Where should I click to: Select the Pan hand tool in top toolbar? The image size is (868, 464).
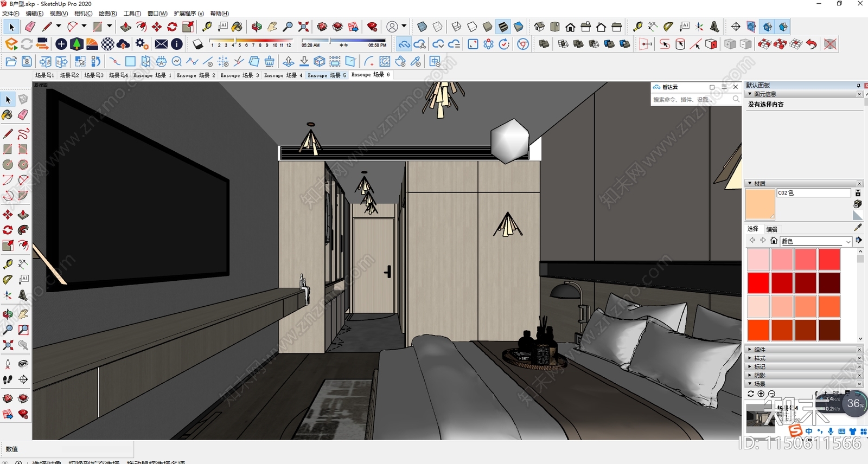point(272,27)
